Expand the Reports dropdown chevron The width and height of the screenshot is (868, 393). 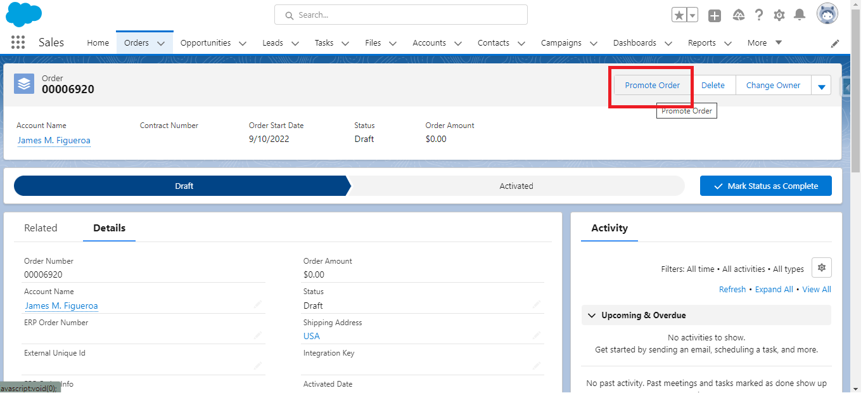tap(728, 43)
